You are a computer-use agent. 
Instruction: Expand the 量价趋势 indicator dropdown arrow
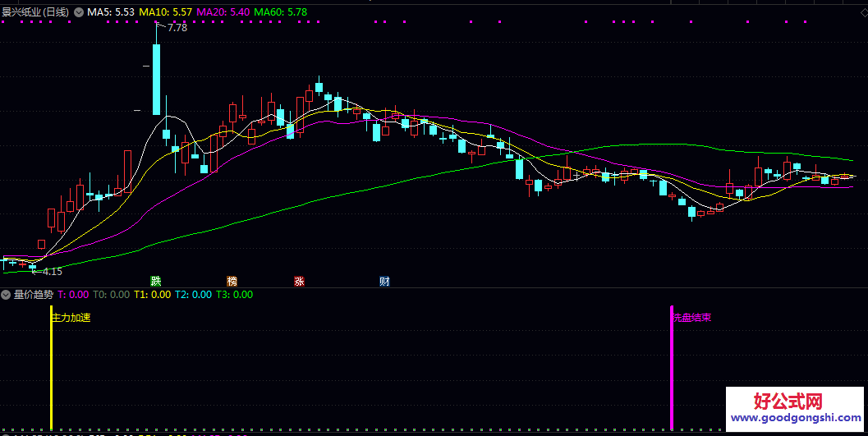(7, 295)
